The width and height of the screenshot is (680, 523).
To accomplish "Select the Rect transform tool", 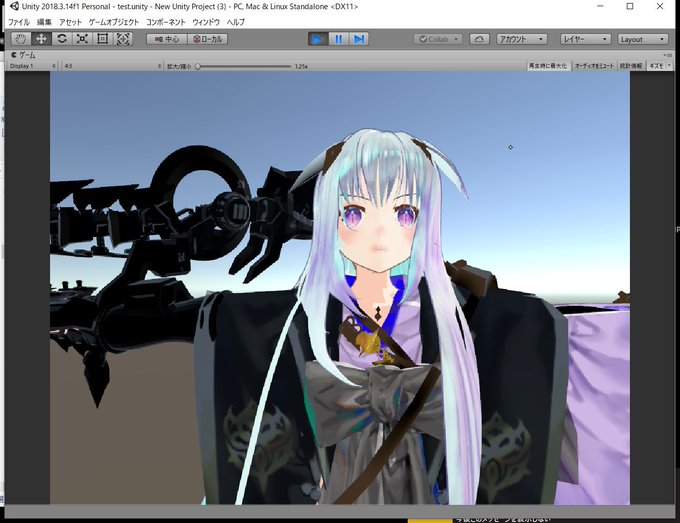I will point(102,39).
